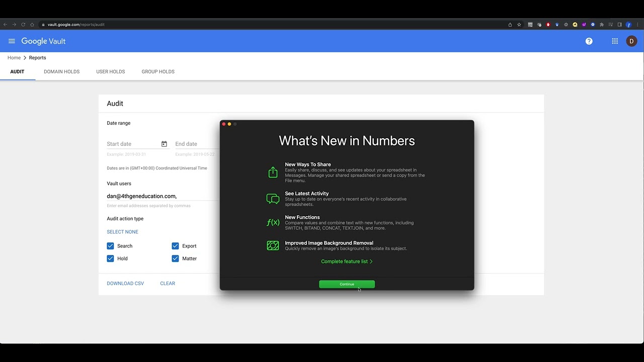Bookmark this page with the star icon

click(x=519, y=25)
